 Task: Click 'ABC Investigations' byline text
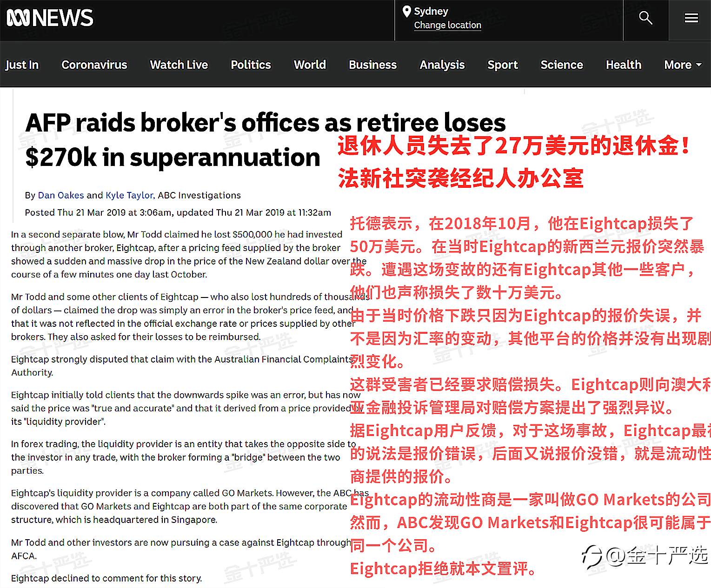[199, 195]
